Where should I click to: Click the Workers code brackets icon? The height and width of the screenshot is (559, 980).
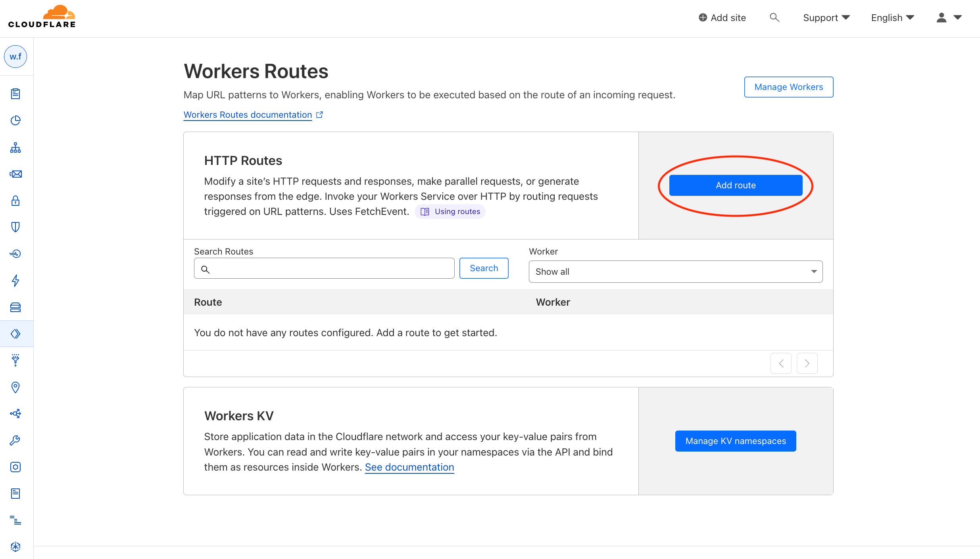tap(15, 333)
